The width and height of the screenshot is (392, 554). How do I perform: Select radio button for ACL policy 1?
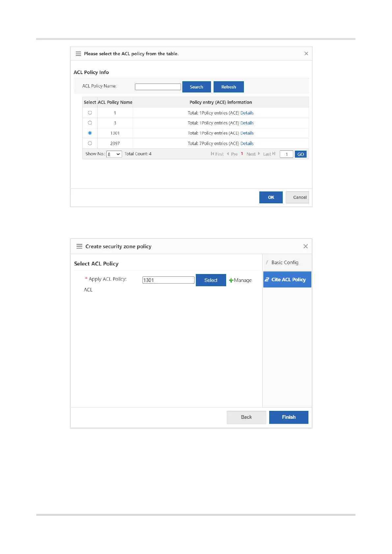[90, 113]
